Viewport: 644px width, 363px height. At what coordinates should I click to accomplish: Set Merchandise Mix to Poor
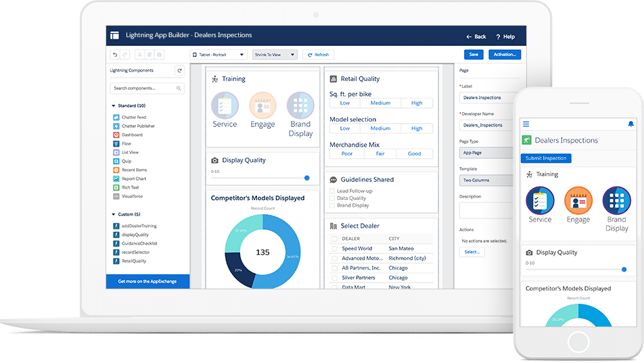pos(347,153)
